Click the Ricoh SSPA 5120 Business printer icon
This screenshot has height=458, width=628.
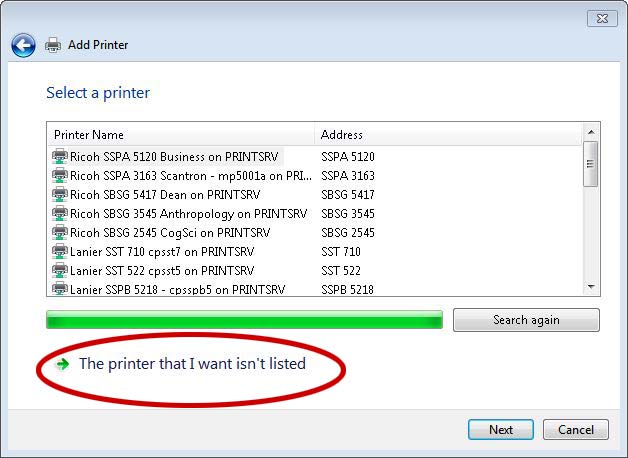click(60, 156)
